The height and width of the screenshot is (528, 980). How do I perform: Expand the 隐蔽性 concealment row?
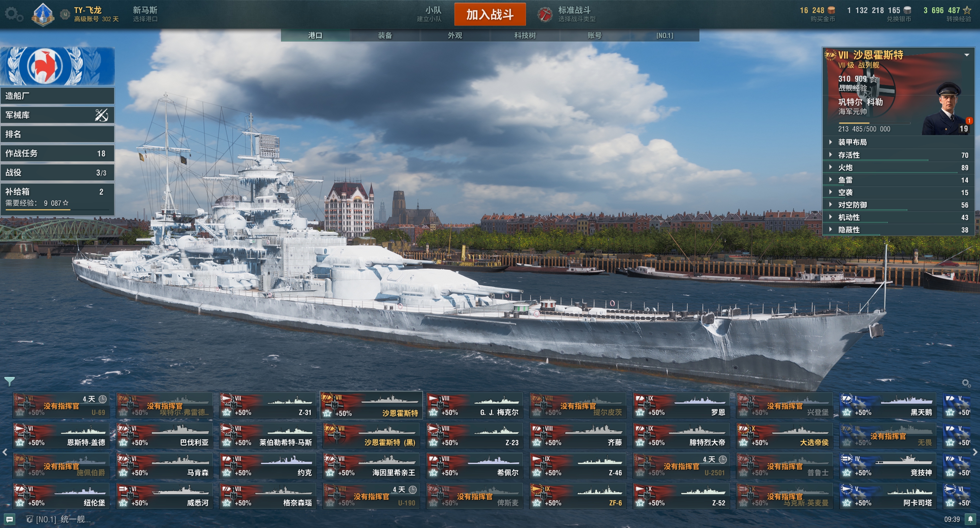898,230
